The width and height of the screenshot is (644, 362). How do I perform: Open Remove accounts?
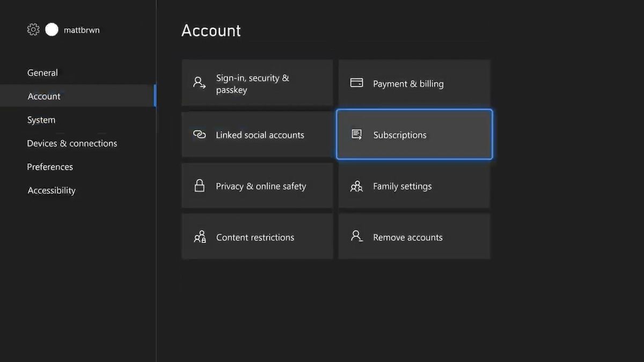pyautogui.click(x=414, y=237)
